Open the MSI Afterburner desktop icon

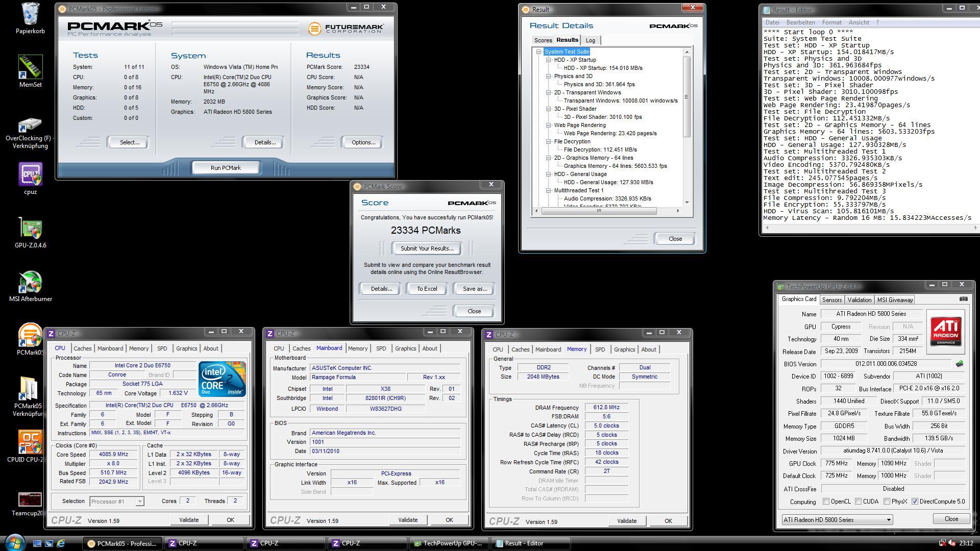[x=30, y=282]
